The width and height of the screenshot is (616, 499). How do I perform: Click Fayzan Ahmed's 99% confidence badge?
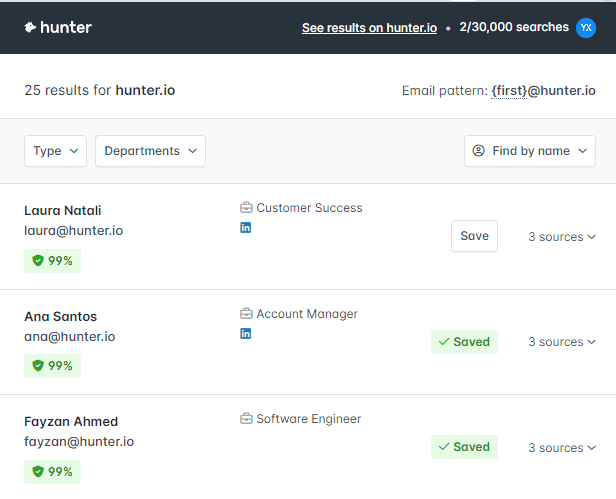(53, 471)
